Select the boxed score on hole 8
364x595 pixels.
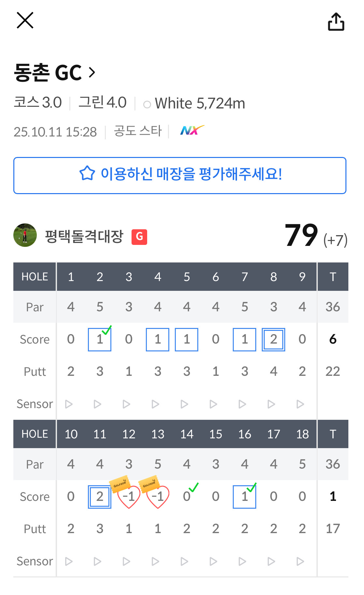coord(273,340)
